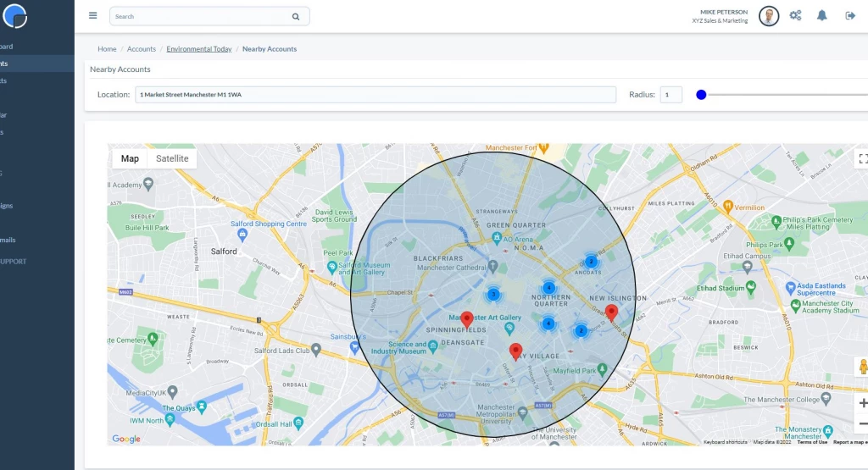868x470 pixels.
Task: Open the settings gears icon
Action: tap(795, 15)
